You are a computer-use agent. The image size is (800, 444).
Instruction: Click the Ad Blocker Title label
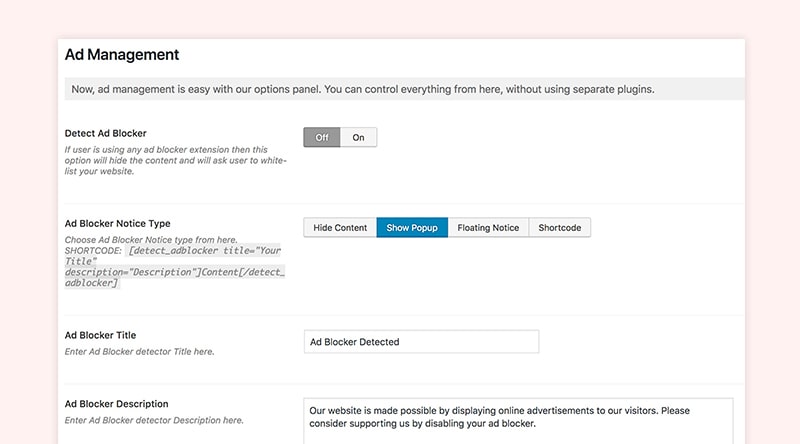coord(101,335)
